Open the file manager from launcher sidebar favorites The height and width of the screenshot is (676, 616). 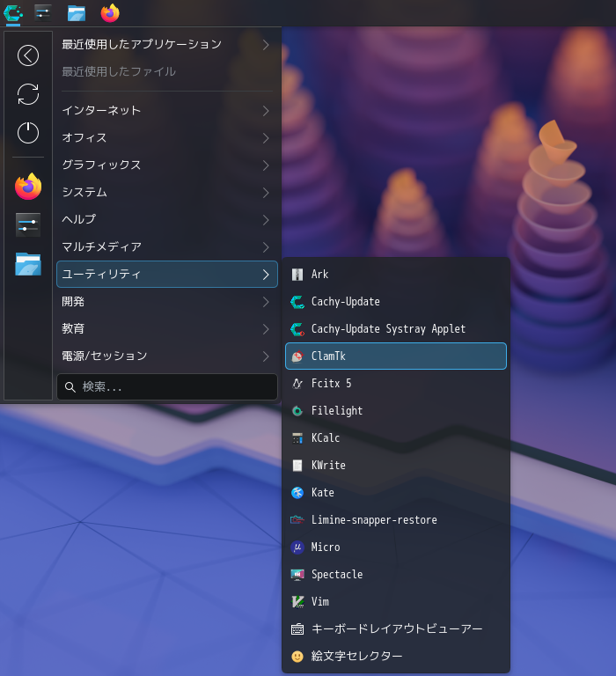pos(28,264)
